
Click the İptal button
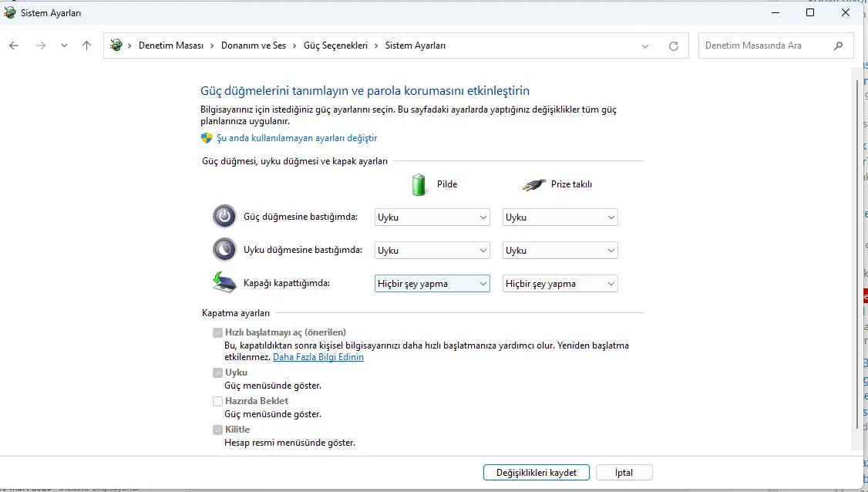point(624,473)
